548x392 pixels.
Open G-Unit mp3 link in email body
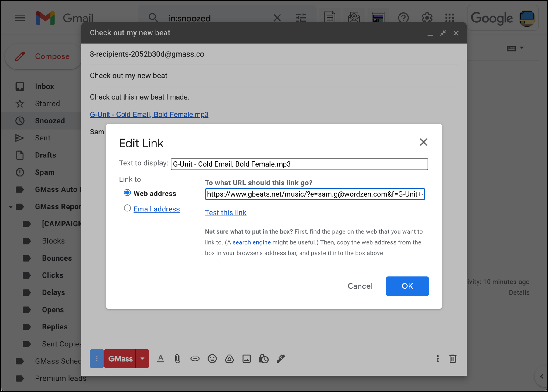pyautogui.click(x=149, y=114)
